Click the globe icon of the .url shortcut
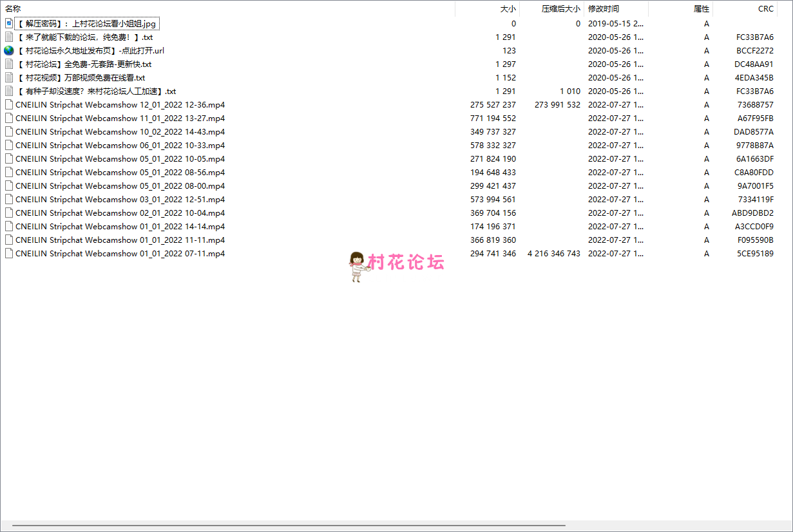Viewport: 793px width, 532px height. 9,51
